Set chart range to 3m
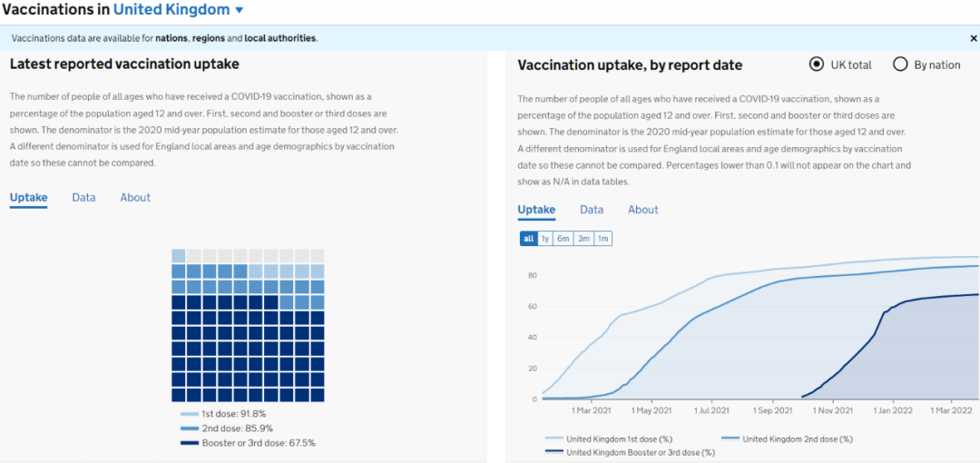This screenshot has width=980, height=463. (583, 239)
